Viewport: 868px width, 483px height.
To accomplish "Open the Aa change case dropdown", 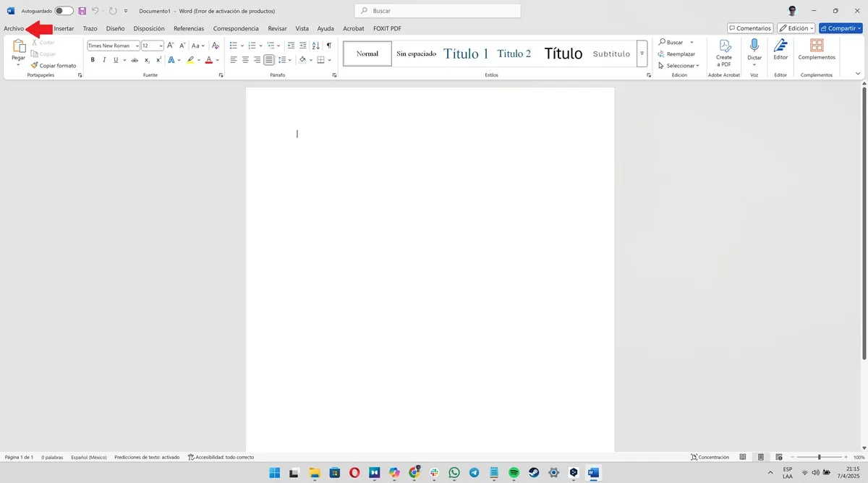I will [x=198, y=46].
